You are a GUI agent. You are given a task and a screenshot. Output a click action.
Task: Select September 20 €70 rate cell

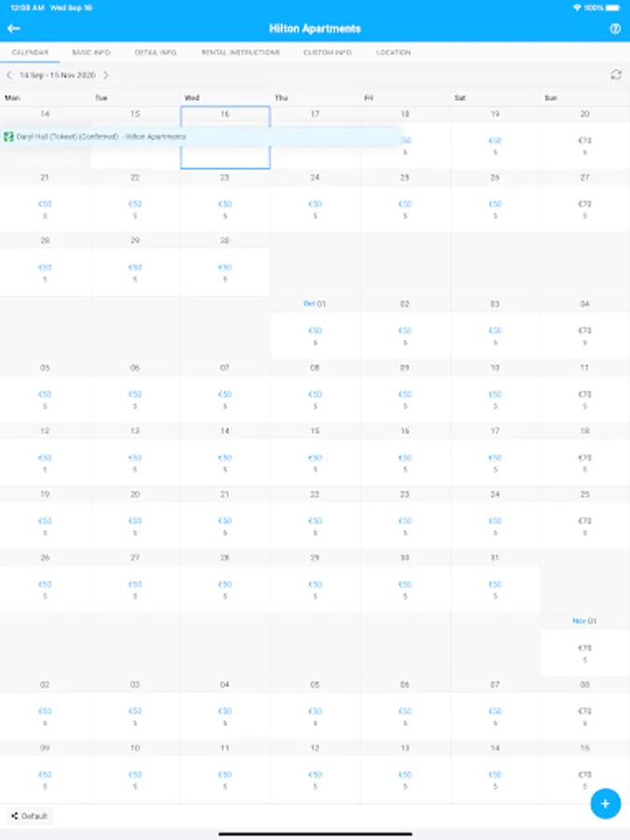585,146
